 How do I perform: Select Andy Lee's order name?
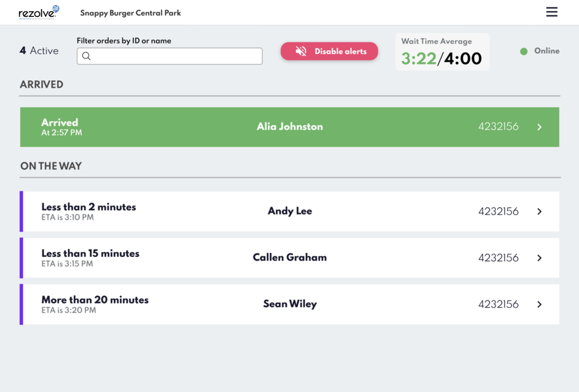point(289,211)
